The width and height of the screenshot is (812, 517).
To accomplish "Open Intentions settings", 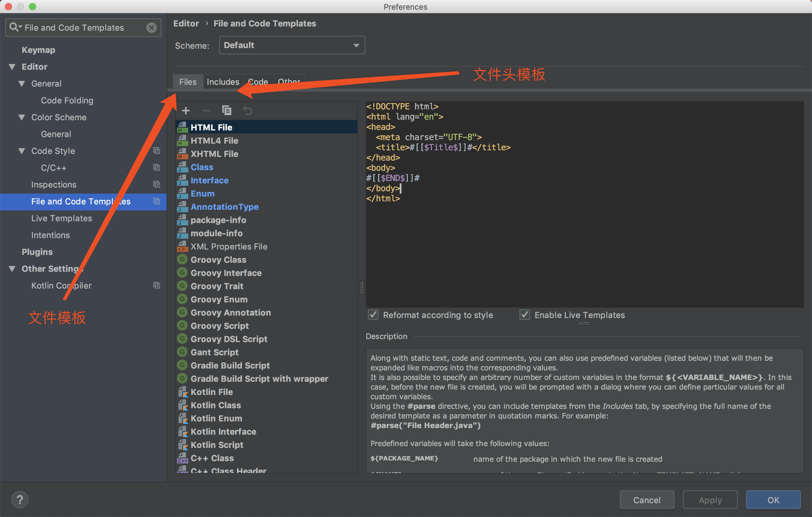I will click(x=50, y=235).
